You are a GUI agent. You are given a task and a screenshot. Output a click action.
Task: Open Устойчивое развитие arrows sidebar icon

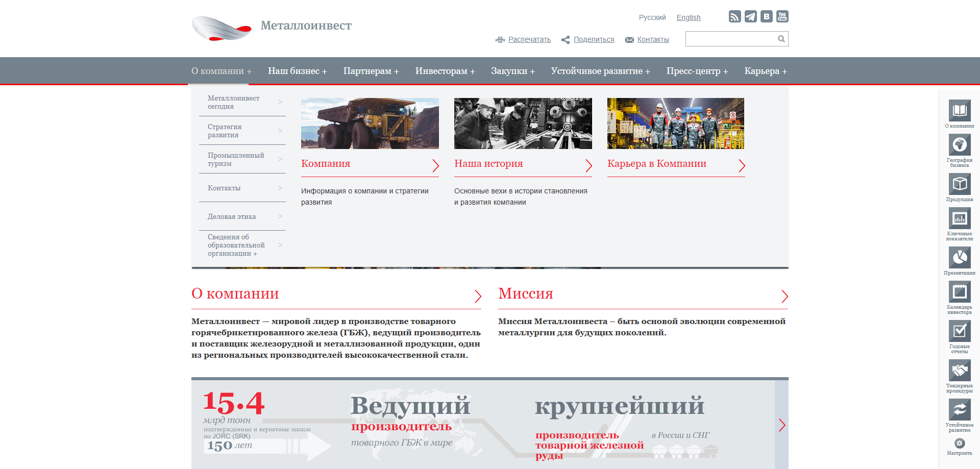click(960, 409)
